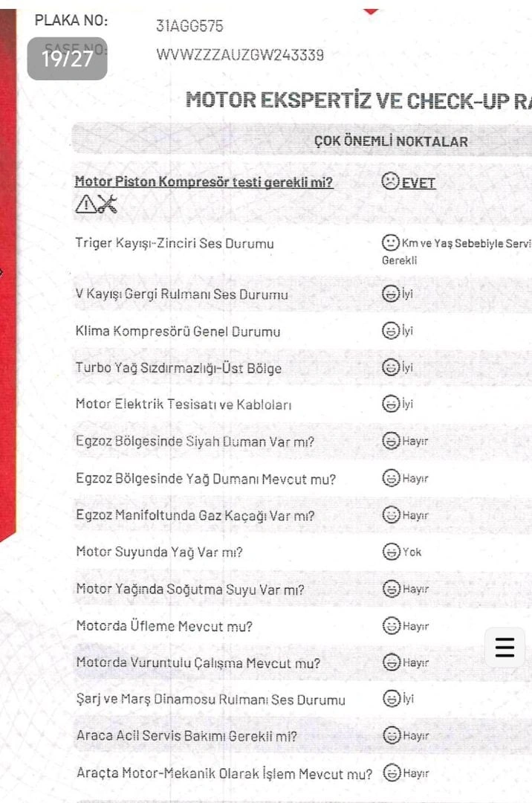Click the crossed wrench tools icon
532x803 pixels.
tap(108, 204)
